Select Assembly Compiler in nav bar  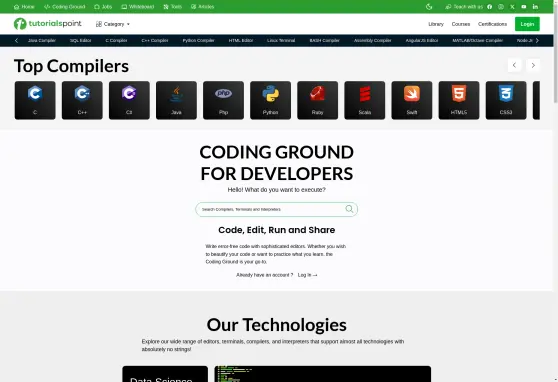coord(373,40)
